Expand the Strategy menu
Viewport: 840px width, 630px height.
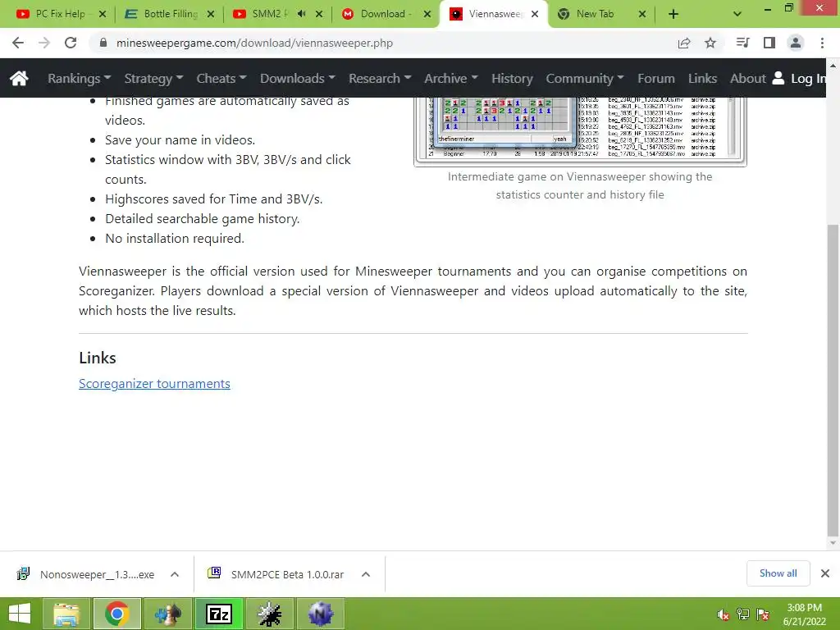pos(153,78)
